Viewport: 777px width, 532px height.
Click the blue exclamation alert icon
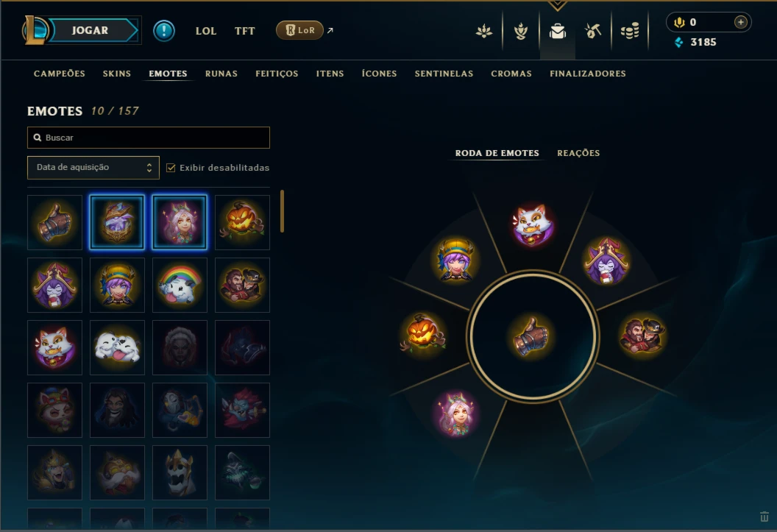[163, 31]
